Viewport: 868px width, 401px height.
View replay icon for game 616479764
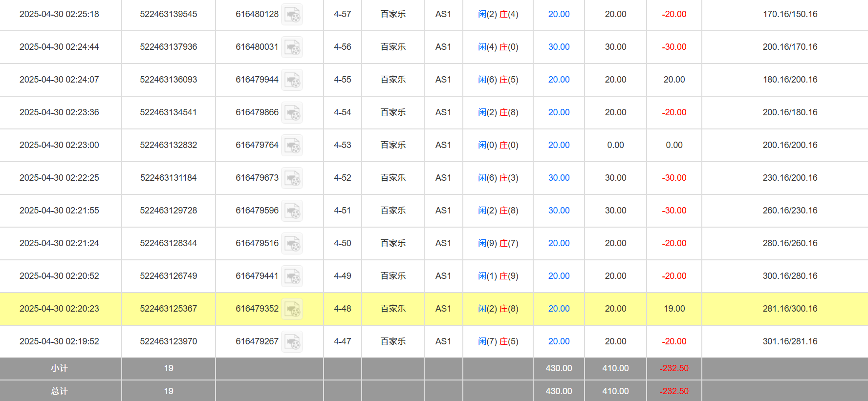292,146
